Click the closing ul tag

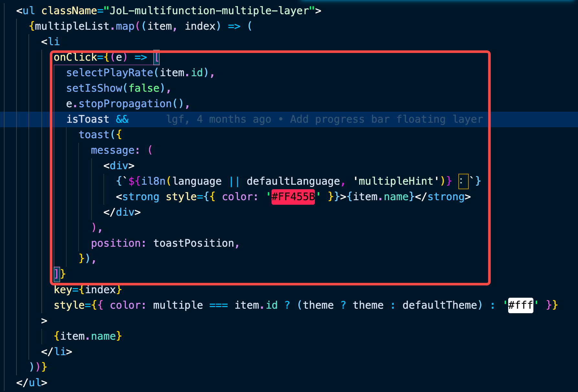tap(32, 383)
